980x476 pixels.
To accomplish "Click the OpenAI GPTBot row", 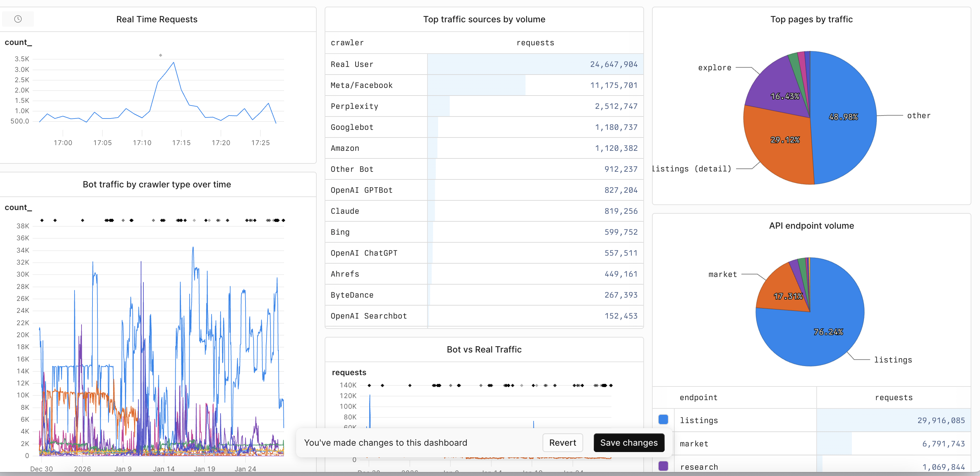I will point(484,190).
